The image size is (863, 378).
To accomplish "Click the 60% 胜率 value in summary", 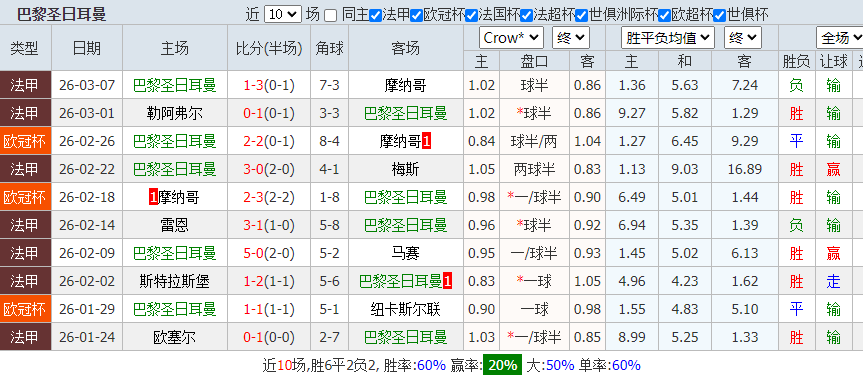I will [432, 365].
